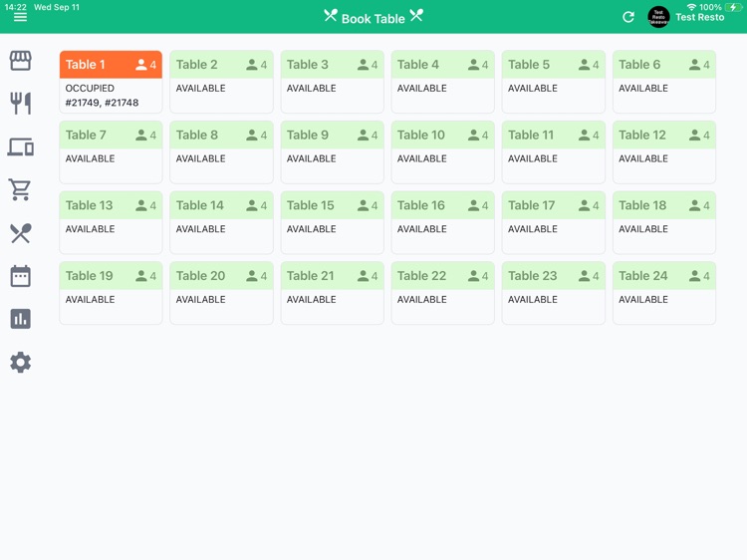Tap Table 18 card
The image size is (747, 560).
click(x=664, y=222)
